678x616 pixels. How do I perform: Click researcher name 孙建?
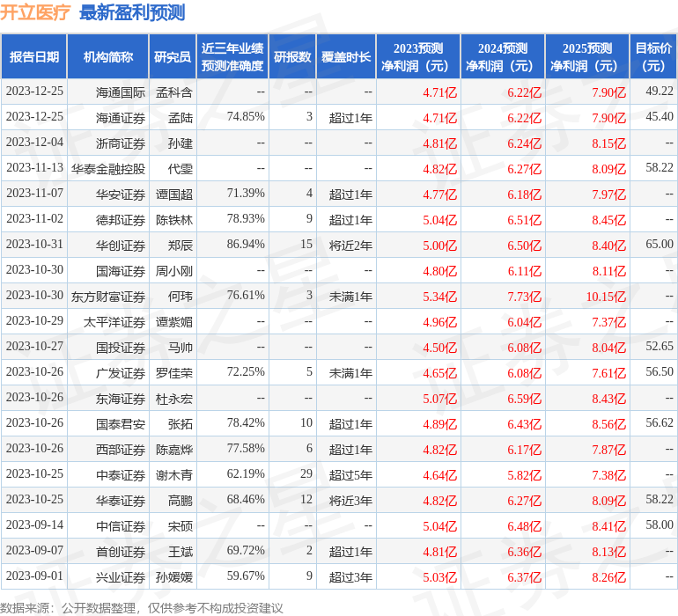(x=181, y=143)
